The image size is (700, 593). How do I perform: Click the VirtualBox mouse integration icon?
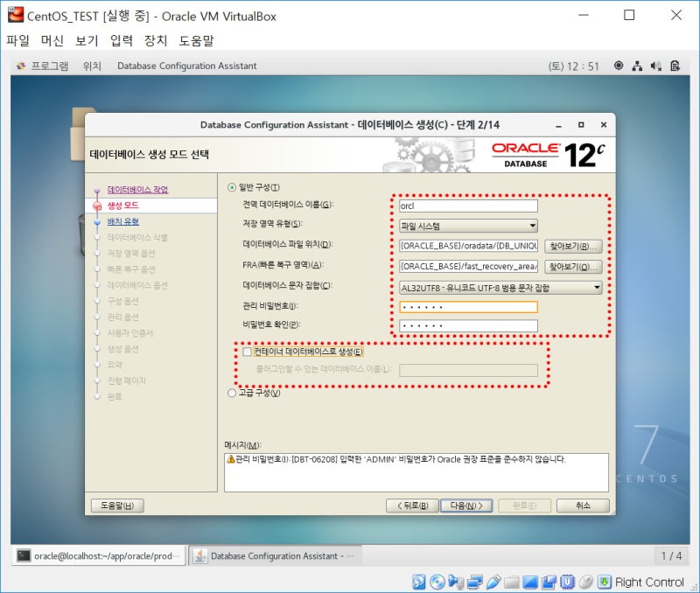(585, 582)
